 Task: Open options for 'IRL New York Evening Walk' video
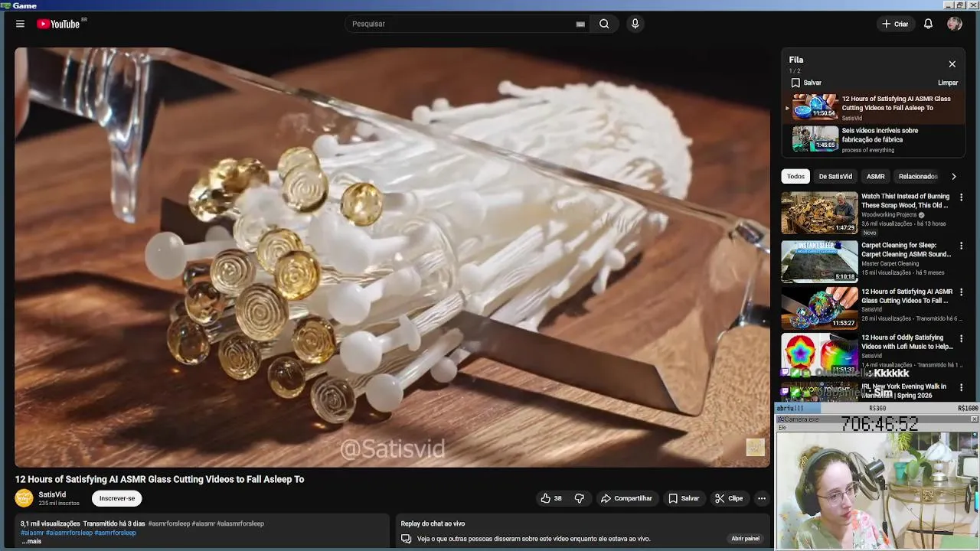coord(961,387)
